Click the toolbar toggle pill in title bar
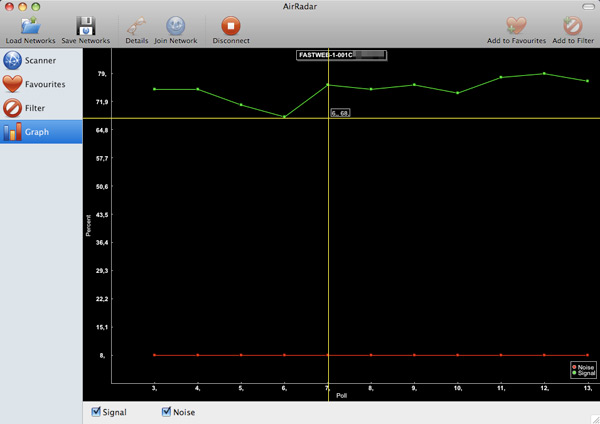600x424 pixels. point(586,6)
